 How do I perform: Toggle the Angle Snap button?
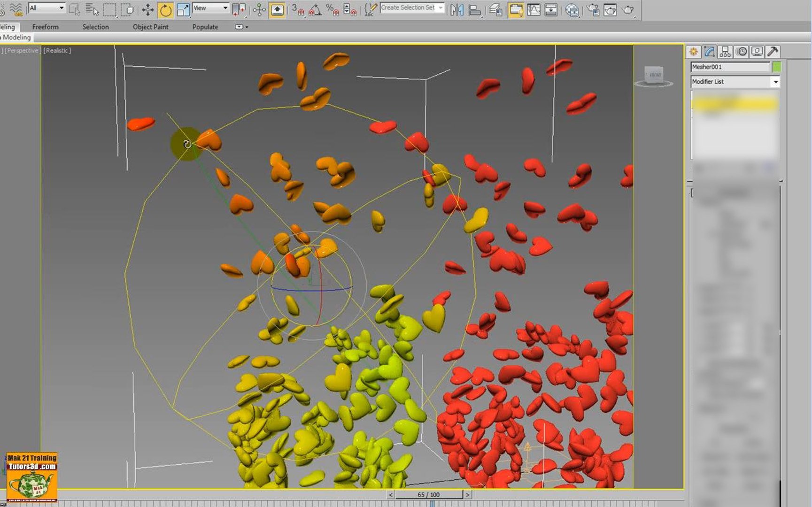(315, 9)
